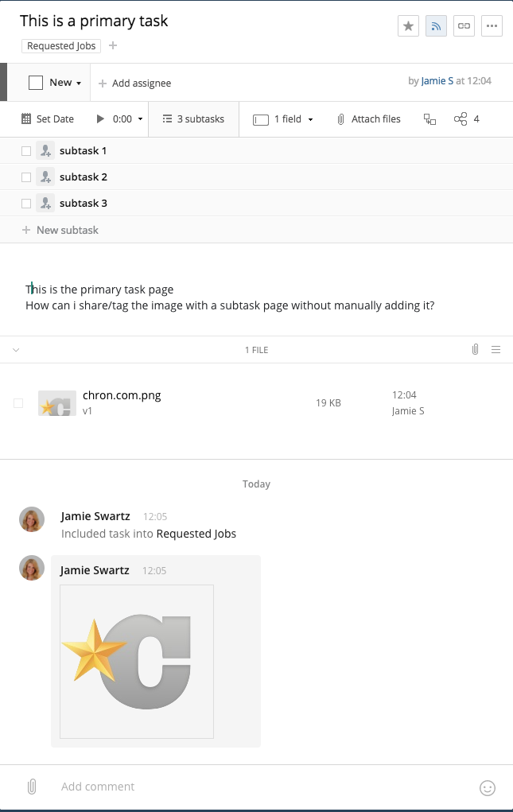Star this task as favorite
Image resolution: width=513 pixels, height=812 pixels.
[408, 26]
